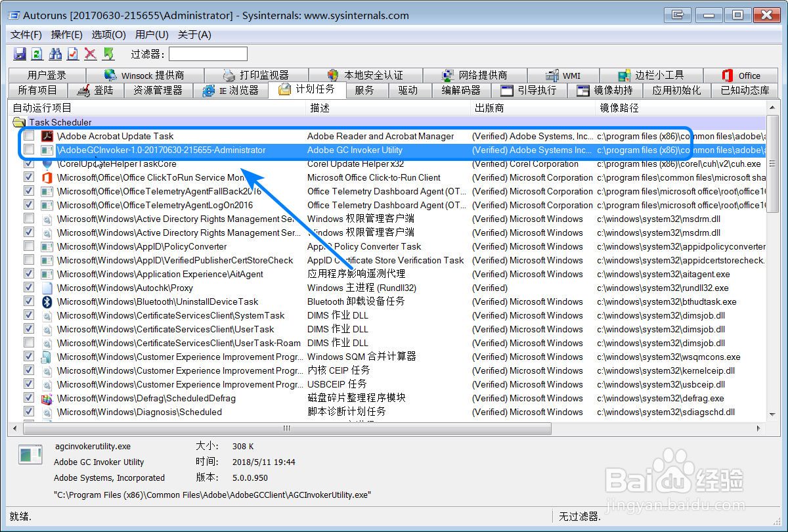Select the 内核 CEIP 任务 description cell
Image resolution: width=788 pixels, height=532 pixels.
(339, 370)
